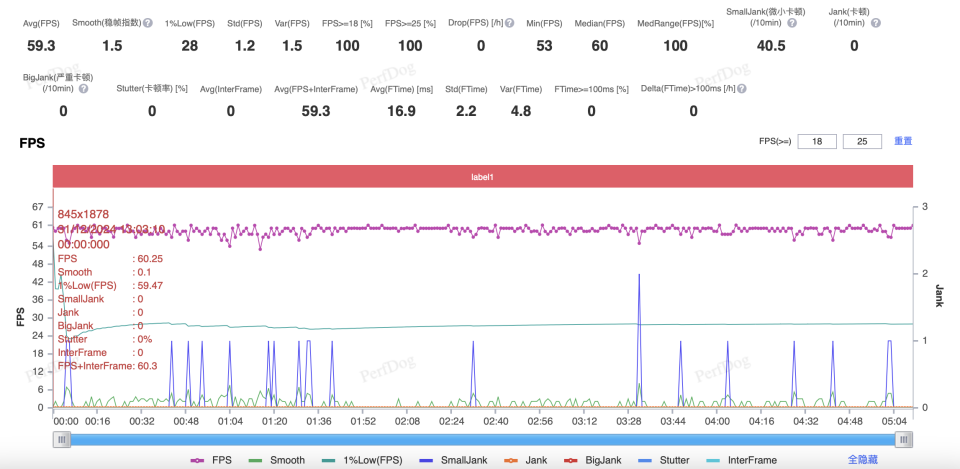Click the 1%Low(FPS) value 28
The image size is (960, 469).
[x=190, y=46]
